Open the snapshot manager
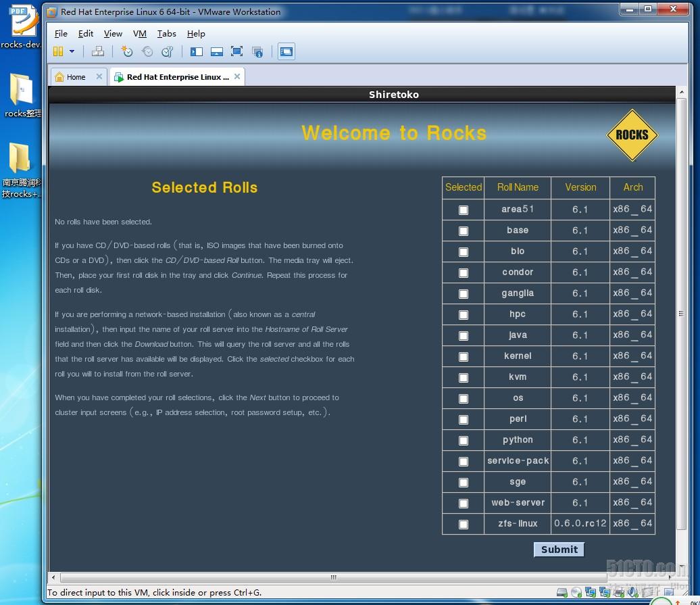The image size is (700, 605). [x=168, y=52]
